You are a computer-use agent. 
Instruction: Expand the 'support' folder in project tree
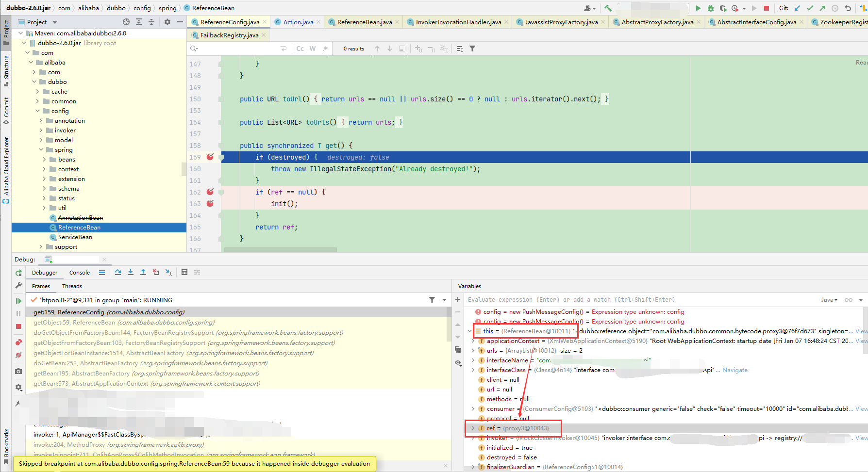pyautogui.click(x=41, y=247)
